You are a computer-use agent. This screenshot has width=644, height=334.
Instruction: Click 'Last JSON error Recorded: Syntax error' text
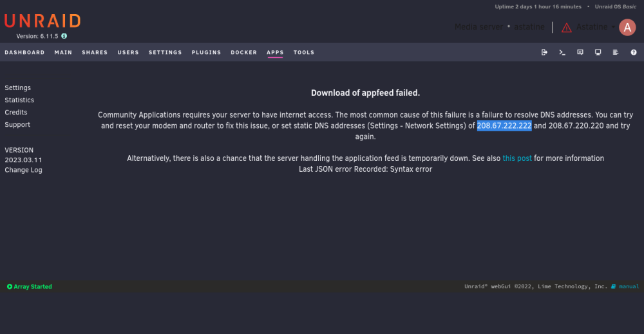pyautogui.click(x=366, y=169)
